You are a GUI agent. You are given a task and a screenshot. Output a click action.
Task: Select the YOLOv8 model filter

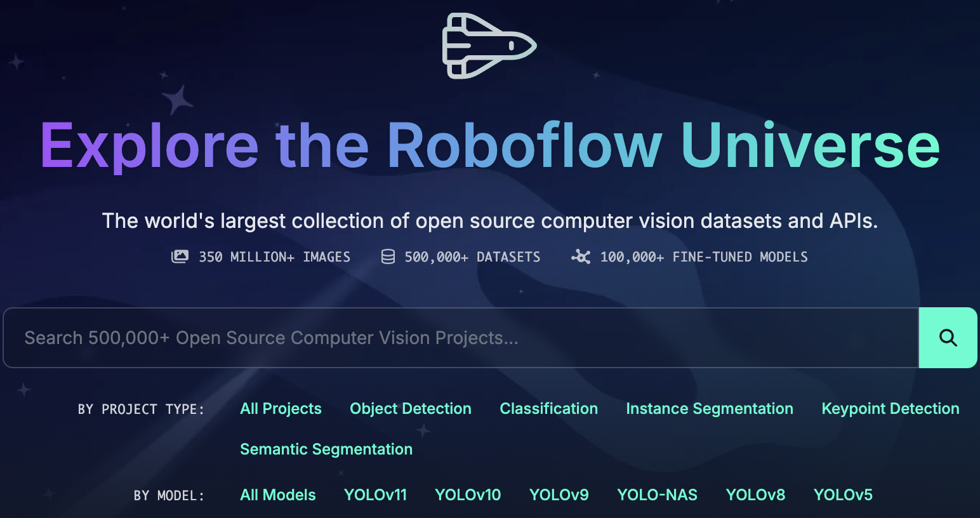coord(756,495)
